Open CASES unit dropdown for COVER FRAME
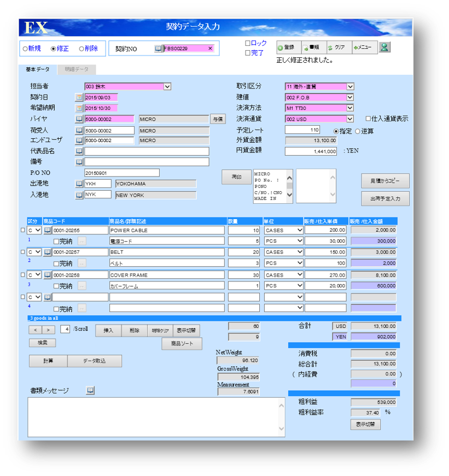This screenshot has height=476, width=449. pyautogui.click(x=300, y=275)
